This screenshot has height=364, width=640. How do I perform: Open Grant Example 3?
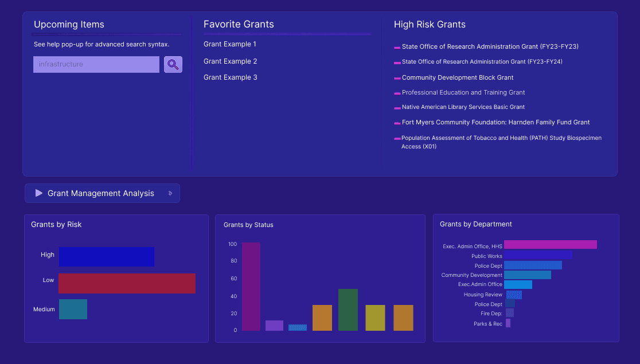pyautogui.click(x=230, y=77)
